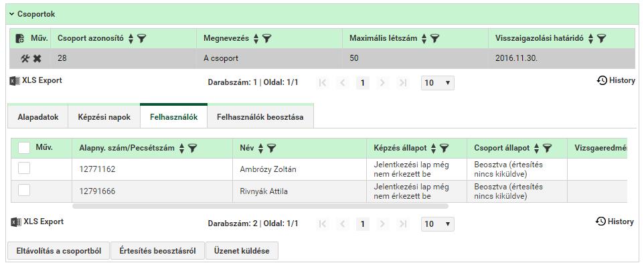Click the add new group icon in header
The image size is (644, 269).
pyautogui.click(x=19, y=39)
